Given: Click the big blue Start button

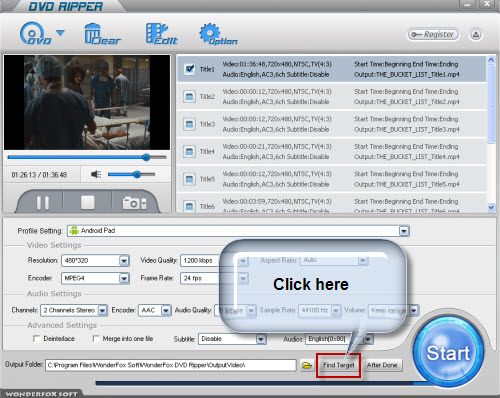Looking at the screenshot, I should pyautogui.click(x=448, y=352).
